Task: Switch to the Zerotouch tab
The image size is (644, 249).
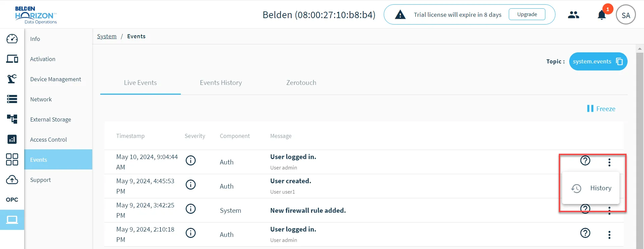Action: tap(301, 83)
